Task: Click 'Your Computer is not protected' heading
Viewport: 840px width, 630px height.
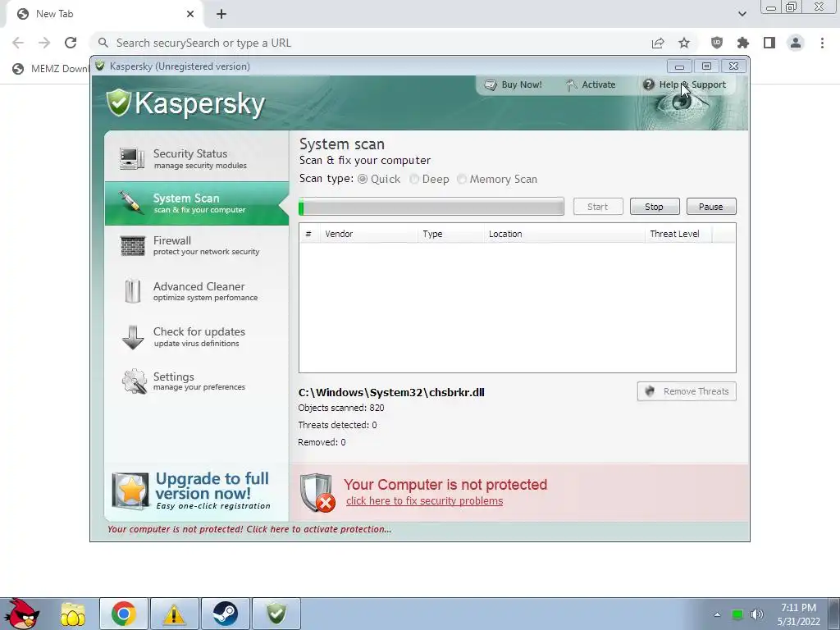Action: (445, 484)
